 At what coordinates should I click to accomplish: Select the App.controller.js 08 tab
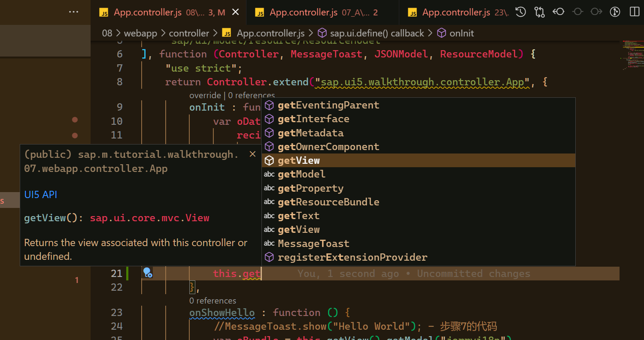pos(169,12)
